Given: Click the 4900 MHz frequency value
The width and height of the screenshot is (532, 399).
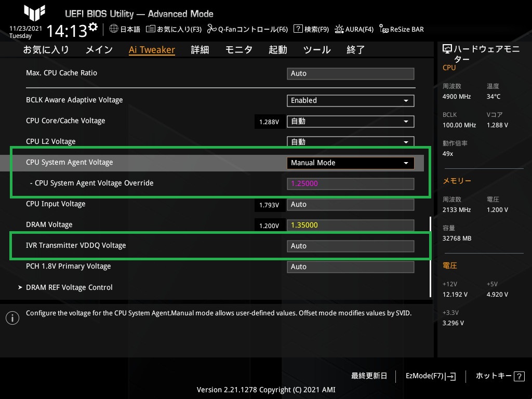Looking at the screenshot, I should pos(457,97).
